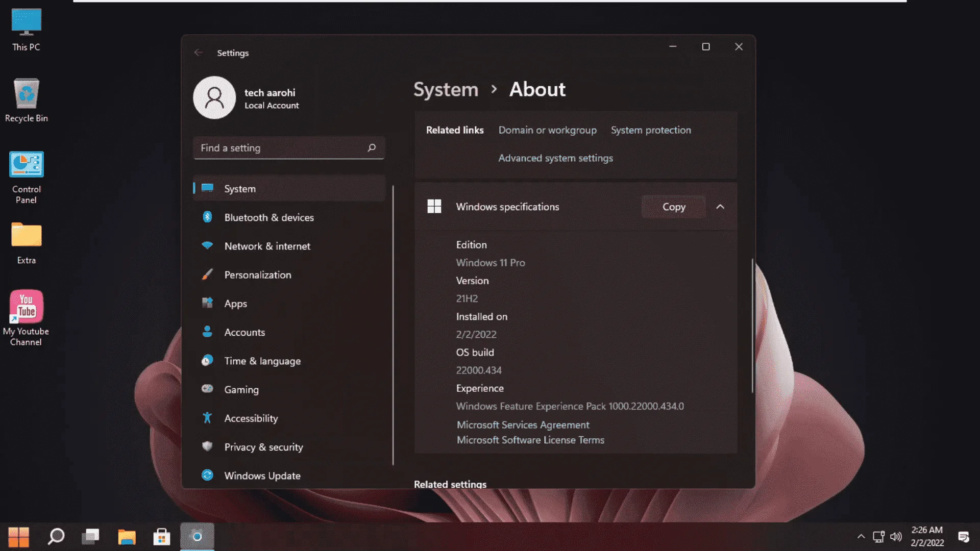This screenshot has width=980, height=551.
Task: Click the Windows Update sync icon
Action: [x=207, y=475]
